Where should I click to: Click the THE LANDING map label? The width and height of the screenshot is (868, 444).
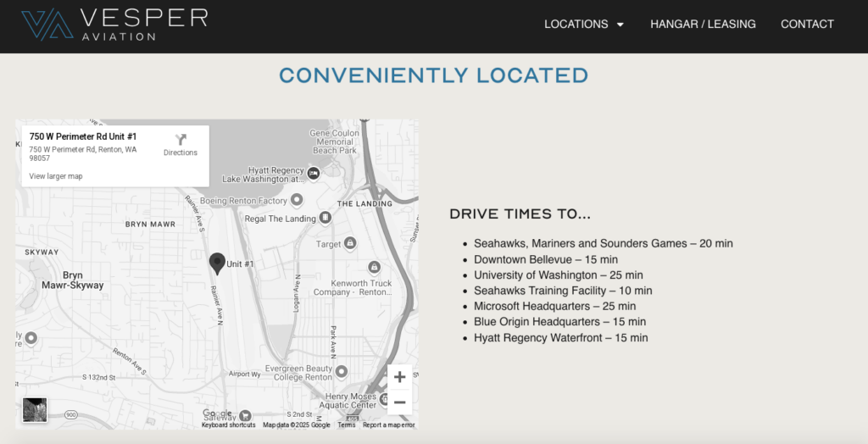(x=364, y=203)
